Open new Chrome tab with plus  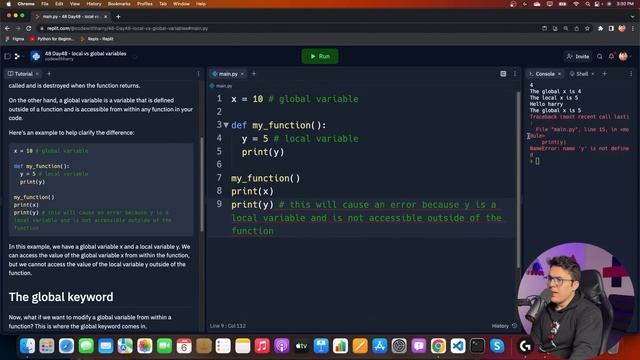pos(118,16)
